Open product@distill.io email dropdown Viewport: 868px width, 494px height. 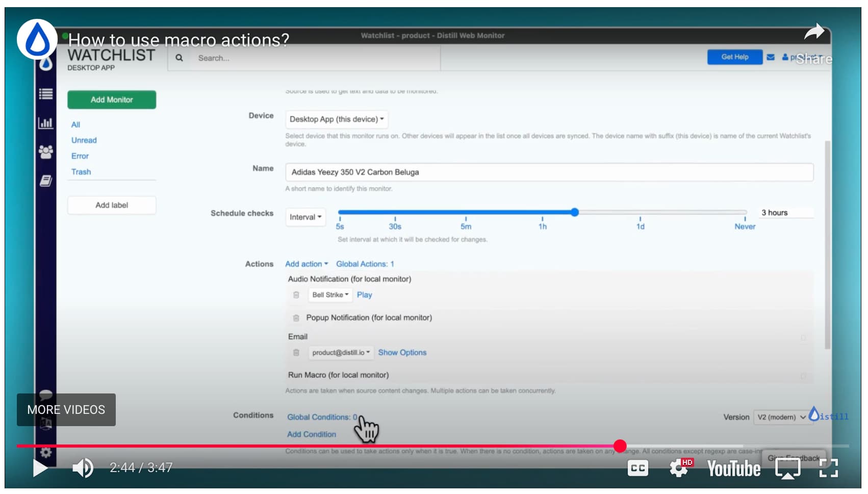341,353
